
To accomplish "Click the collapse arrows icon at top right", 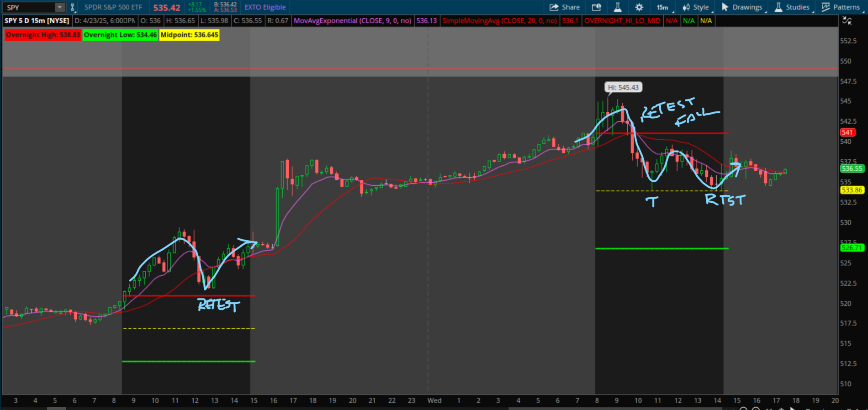I will coord(847,21).
